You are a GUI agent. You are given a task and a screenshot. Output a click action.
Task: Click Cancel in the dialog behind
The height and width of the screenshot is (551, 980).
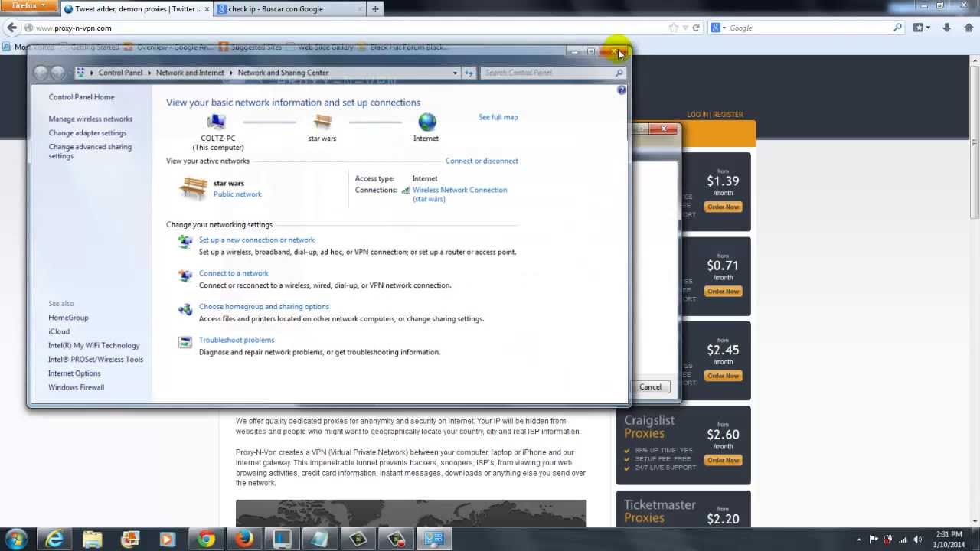[650, 387]
